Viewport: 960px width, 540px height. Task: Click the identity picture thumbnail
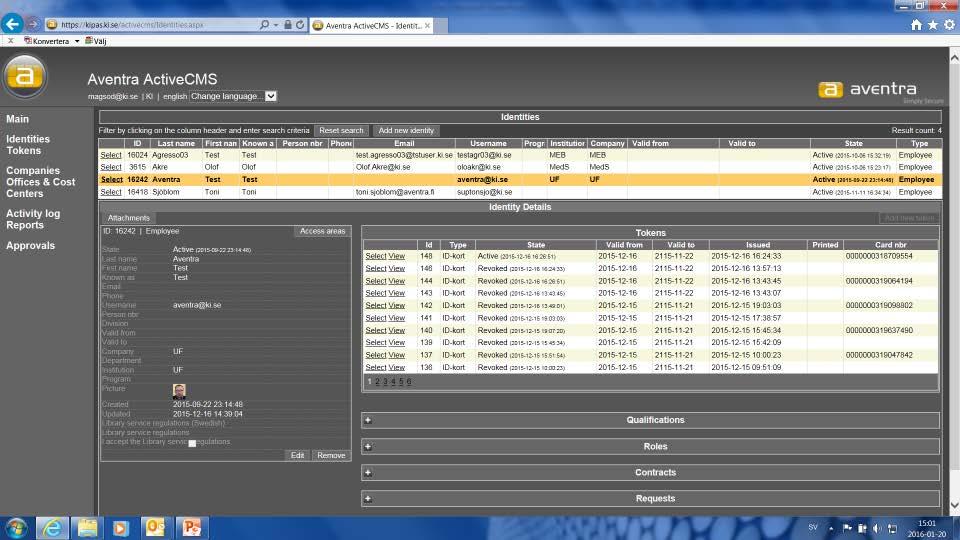pyautogui.click(x=179, y=391)
